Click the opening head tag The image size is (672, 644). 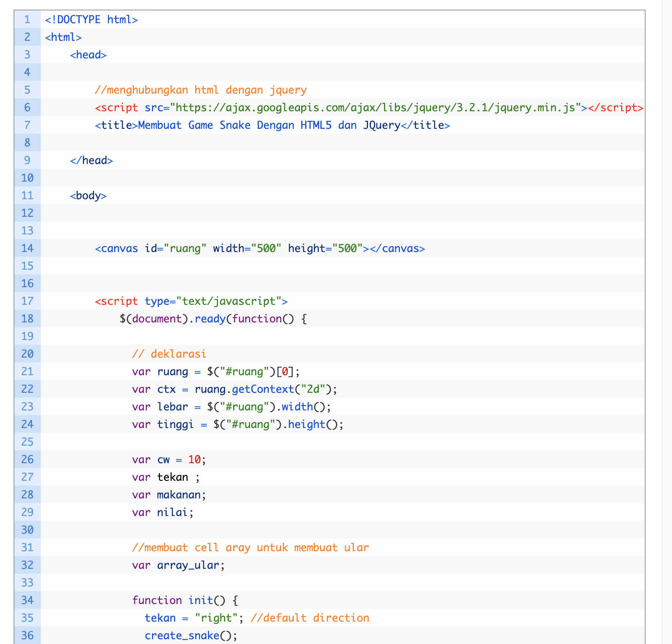click(x=88, y=55)
